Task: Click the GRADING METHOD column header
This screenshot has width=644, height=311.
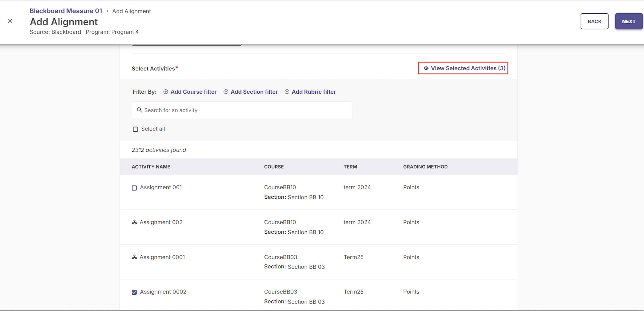Action: [425, 167]
